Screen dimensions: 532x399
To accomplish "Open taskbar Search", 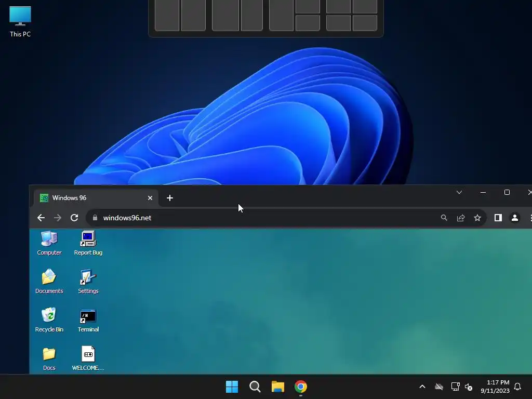I will [x=255, y=387].
